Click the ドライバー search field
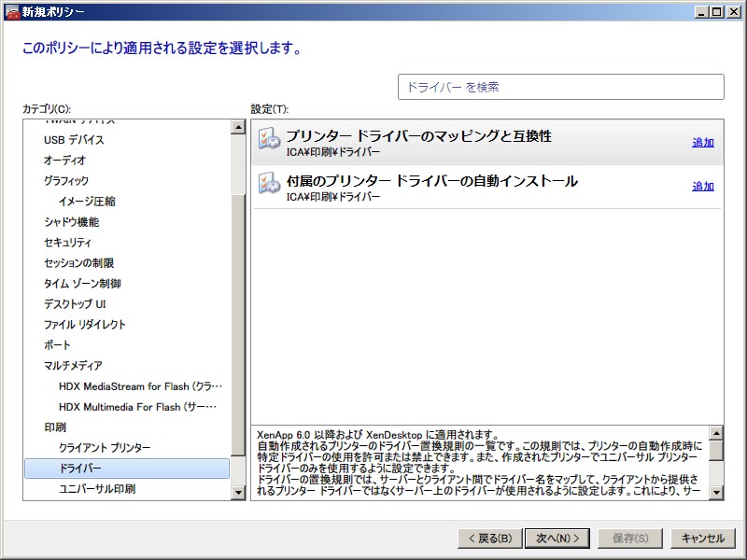 (x=560, y=87)
